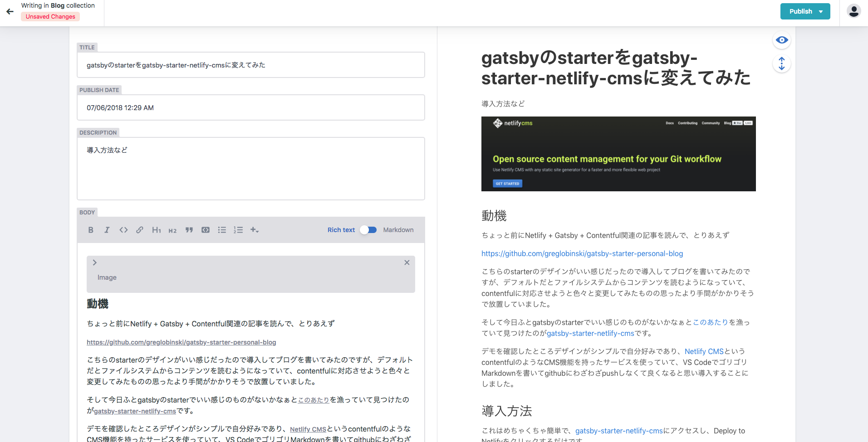Create a bulleted list
Viewport: 868px width, 442px height.
click(x=222, y=230)
